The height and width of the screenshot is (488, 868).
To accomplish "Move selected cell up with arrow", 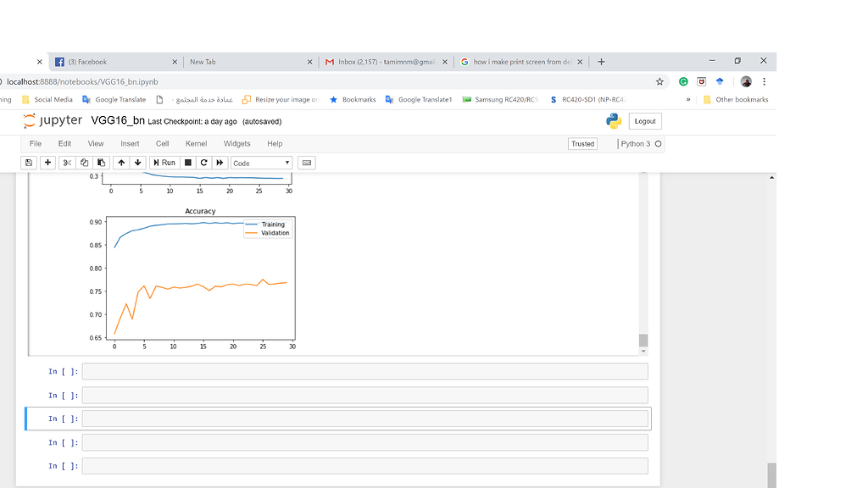I will [121, 163].
